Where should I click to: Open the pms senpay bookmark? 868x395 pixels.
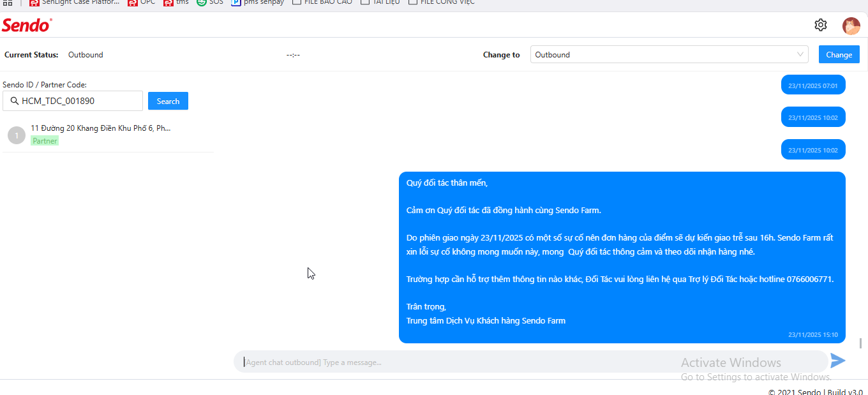click(x=258, y=2)
